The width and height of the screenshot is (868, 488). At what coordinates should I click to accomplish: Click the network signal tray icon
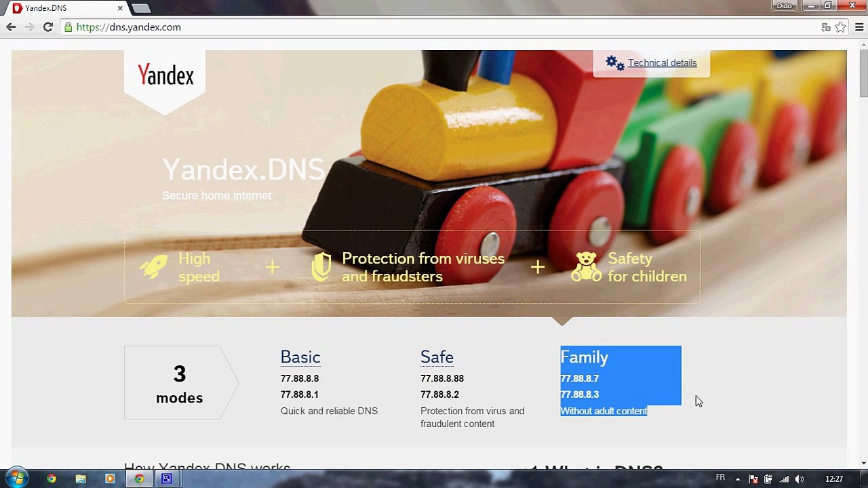784,479
